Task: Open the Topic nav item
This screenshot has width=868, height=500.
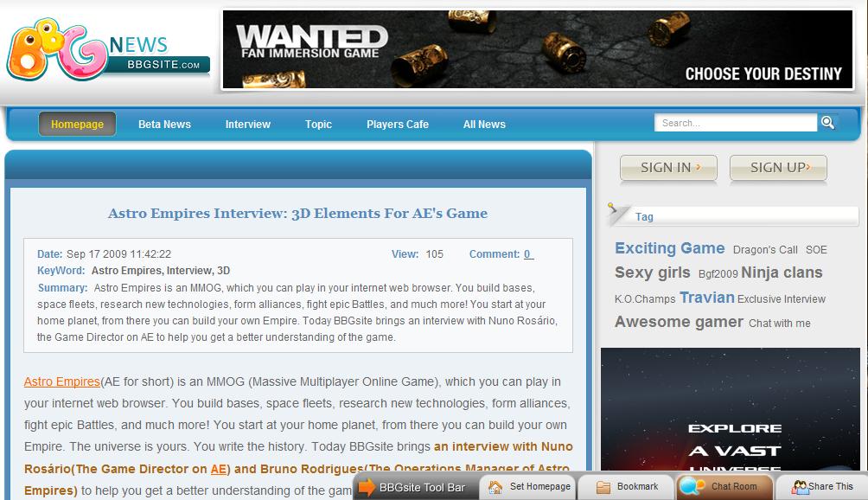Action: pos(318,124)
